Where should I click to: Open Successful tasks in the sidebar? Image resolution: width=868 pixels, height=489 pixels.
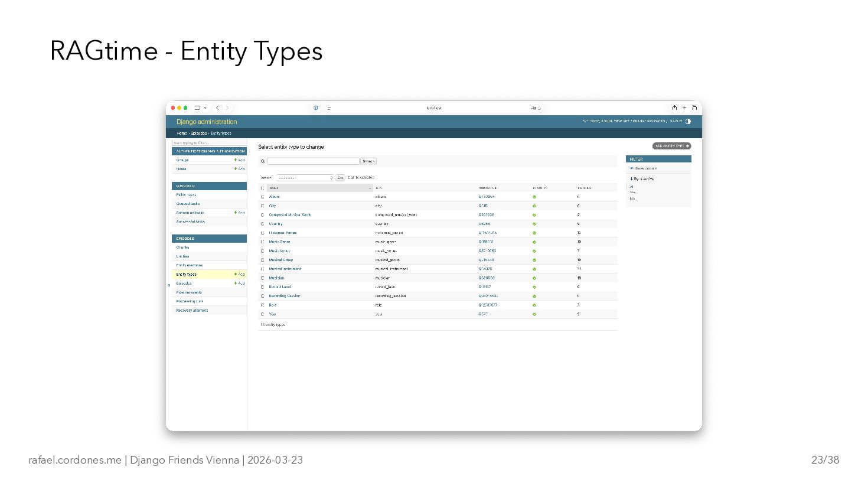pos(191,221)
